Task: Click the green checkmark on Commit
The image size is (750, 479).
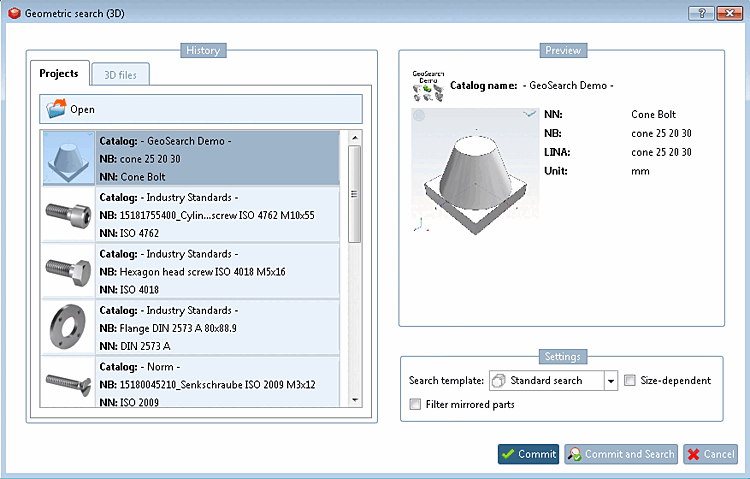Action: (x=508, y=454)
